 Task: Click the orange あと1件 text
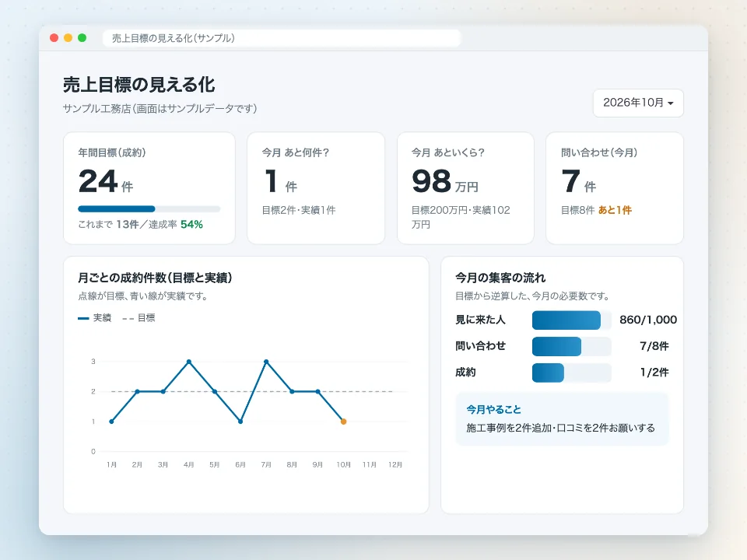pyautogui.click(x=615, y=210)
